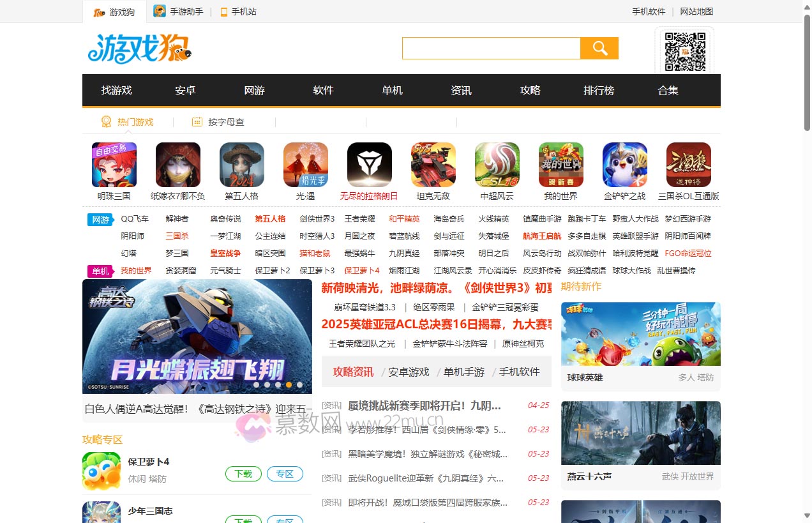
Task: Click inside the search input box
Action: pos(490,47)
